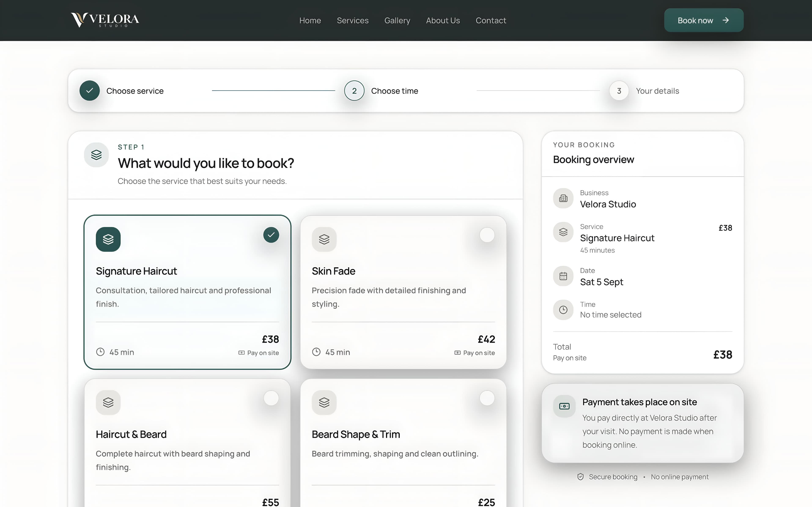Click the £42 price on Skin Fade card
The image size is (812, 507).
click(x=486, y=339)
